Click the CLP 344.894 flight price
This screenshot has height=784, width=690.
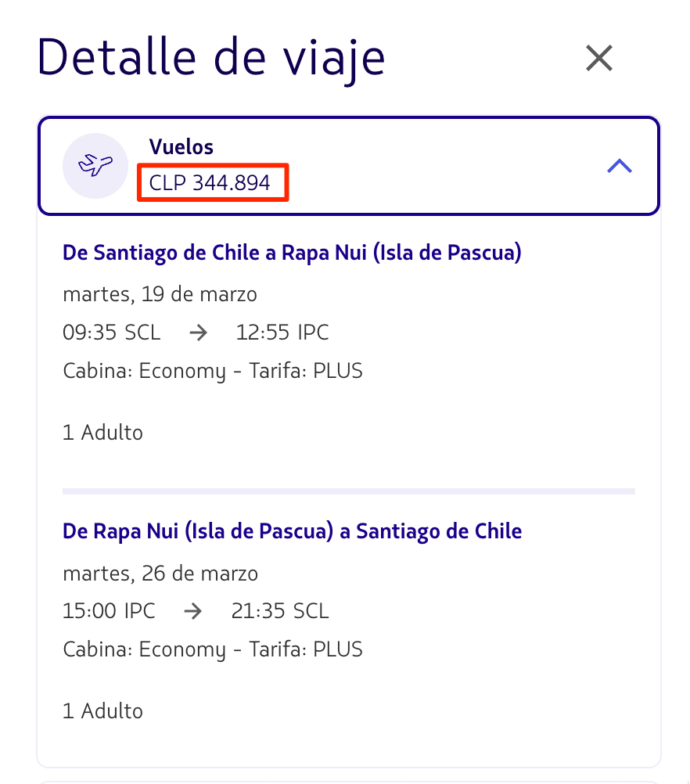[x=210, y=182]
